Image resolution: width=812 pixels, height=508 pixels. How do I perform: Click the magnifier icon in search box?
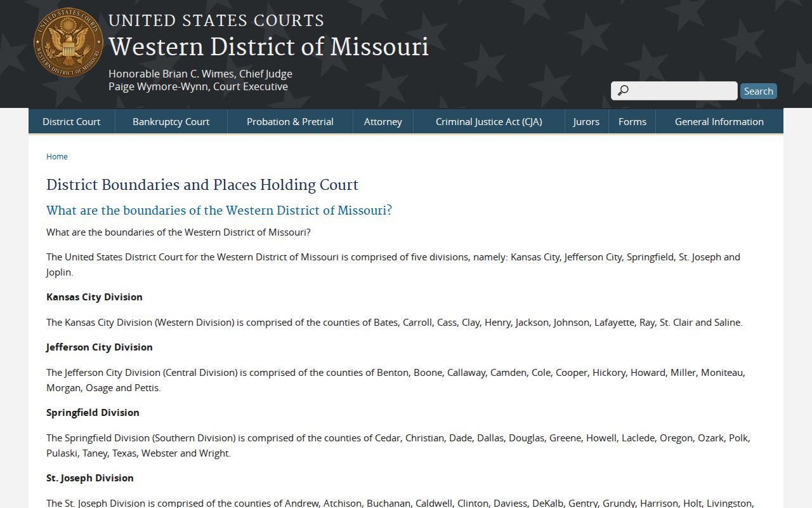[x=623, y=91]
